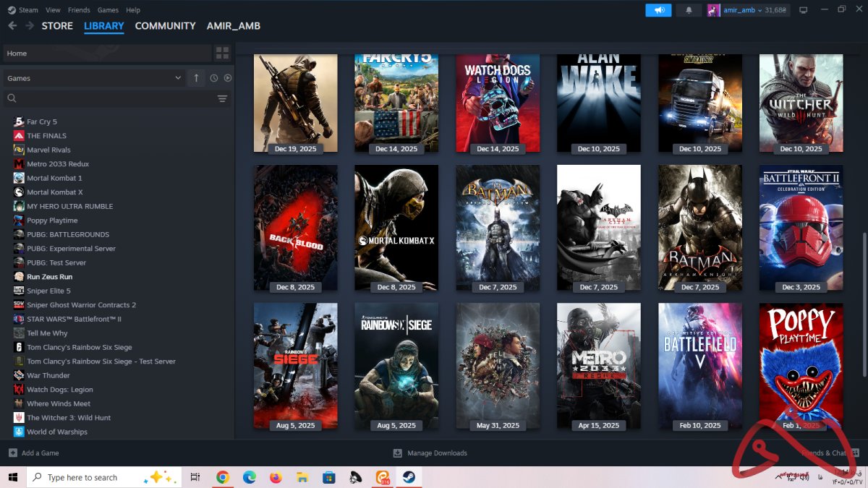Open the Mortal Kombat X cover
The image size is (868, 488).
click(x=396, y=228)
